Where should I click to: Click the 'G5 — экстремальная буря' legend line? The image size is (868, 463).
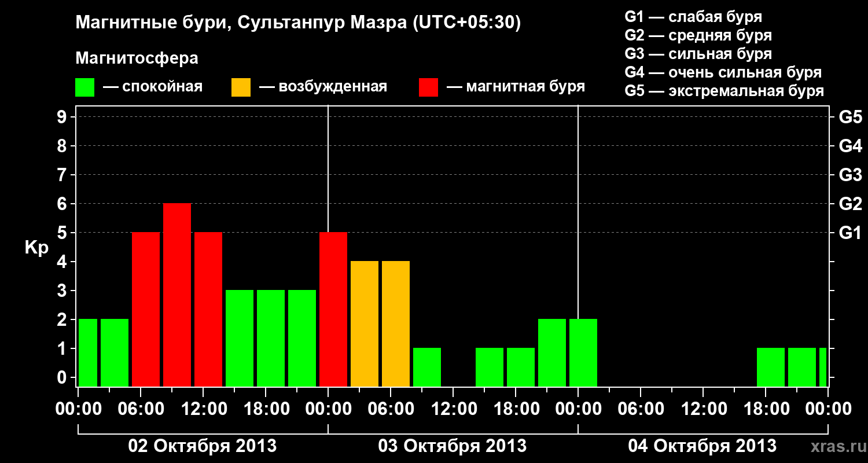pyautogui.click(x=724, y=91)
